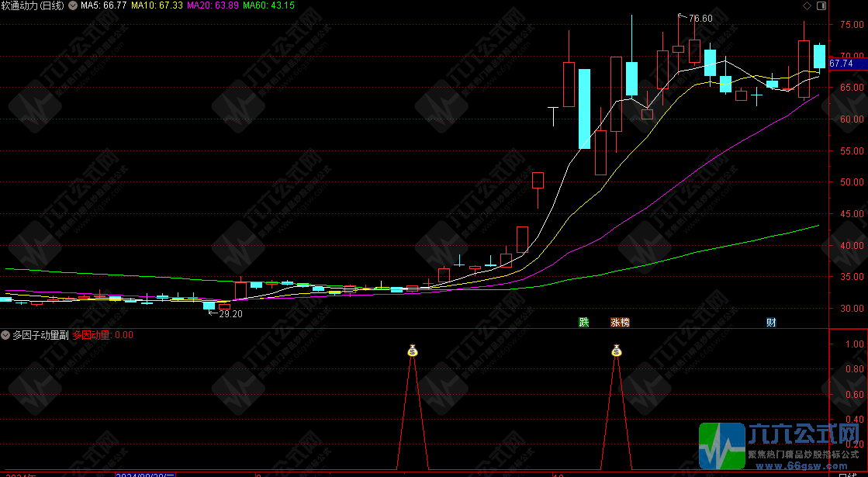Click the first money bag signal icon
The image size is (868, 477).
pyautogui.click(x=413, y=351)
